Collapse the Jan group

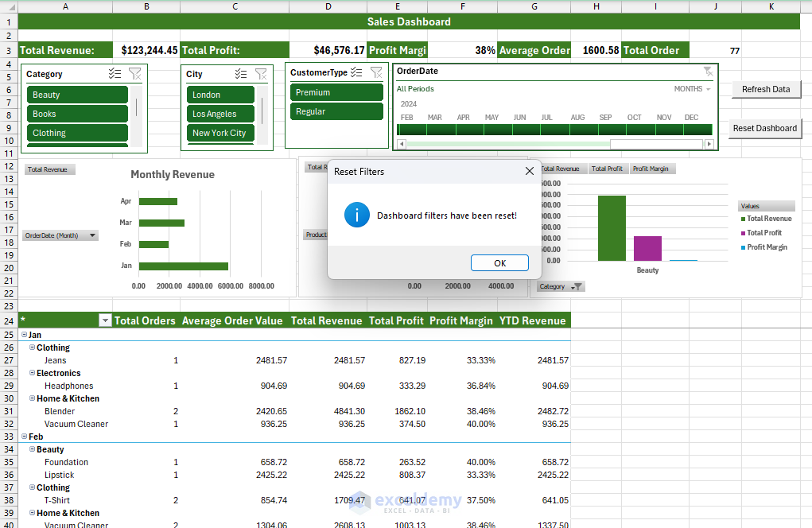pyautogui.click(x=24, y=335)
